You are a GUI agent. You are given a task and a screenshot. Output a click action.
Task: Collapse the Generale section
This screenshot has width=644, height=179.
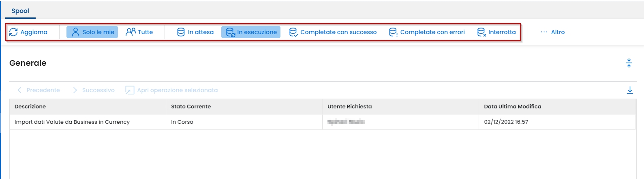coord(629,63)
